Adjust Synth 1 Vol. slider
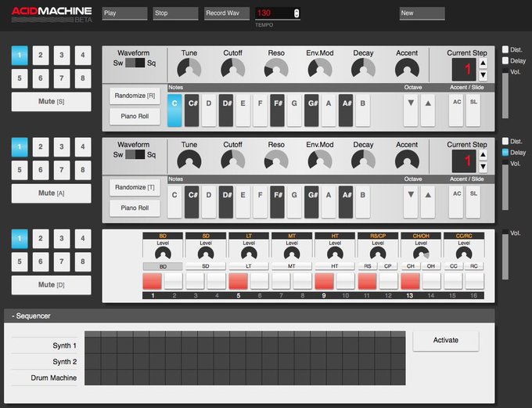This screenshot has width=532, height=408. click(505, 93)
